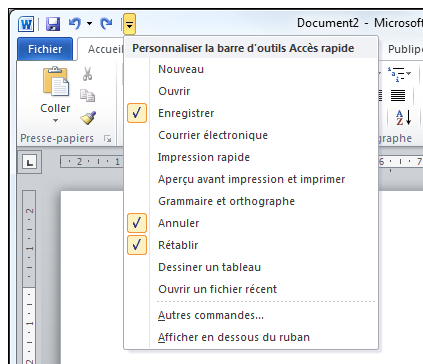Enable Ouvrir un fichier récent option
Image resolution: width=423 pixels, height=364 pixels.
251,289
